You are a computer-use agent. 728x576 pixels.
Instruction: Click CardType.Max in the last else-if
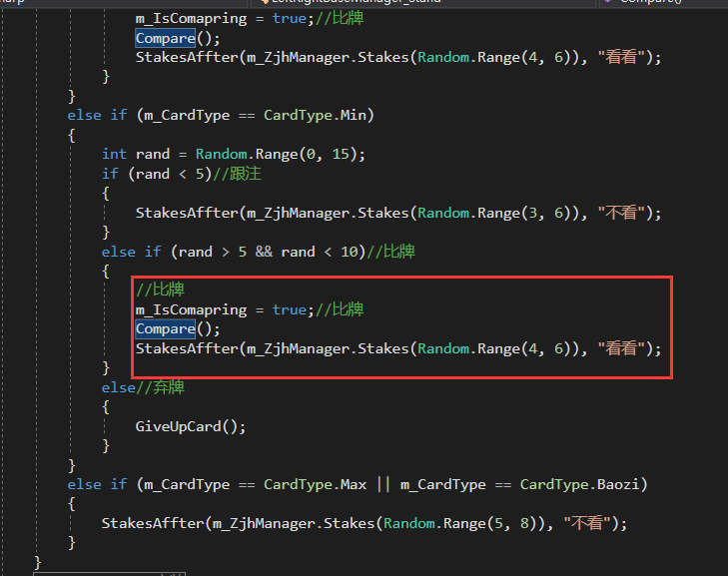click(315, 484)
